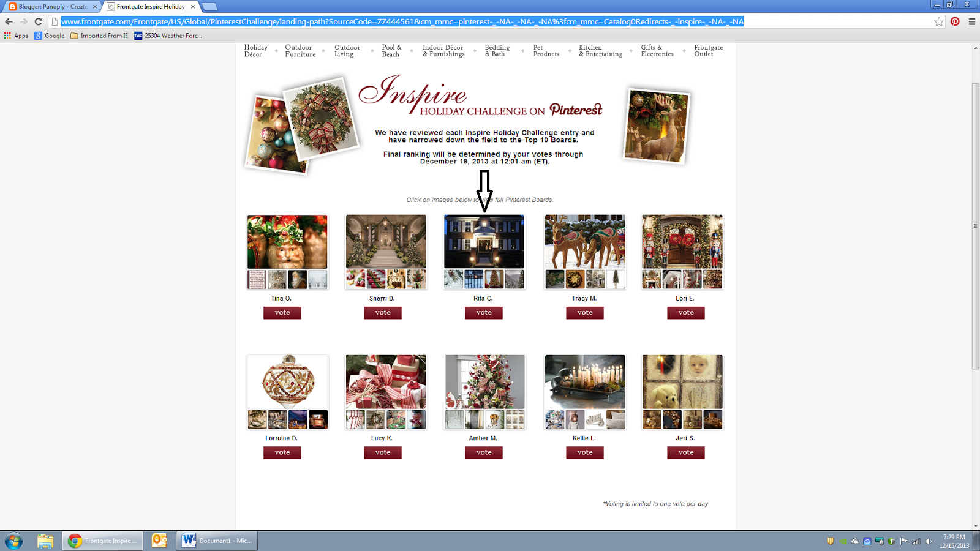Open the Chrome menu icon

click(972, 21)
